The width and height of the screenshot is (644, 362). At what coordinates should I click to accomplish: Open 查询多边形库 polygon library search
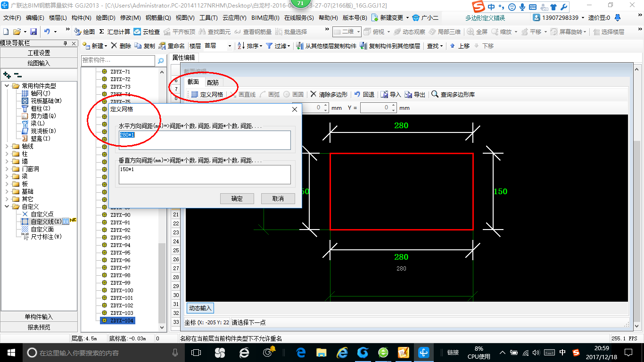(453, 94)
